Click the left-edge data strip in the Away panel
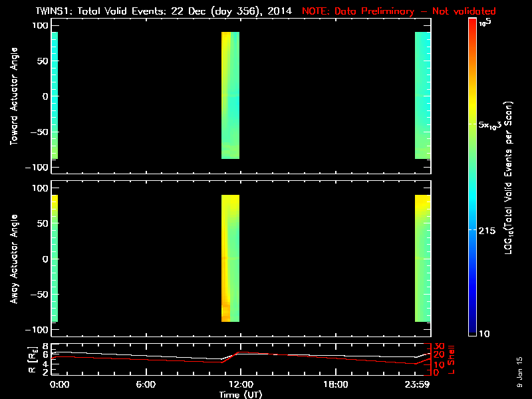The width and height of the screenshot is (532, 399). [55, 258]
